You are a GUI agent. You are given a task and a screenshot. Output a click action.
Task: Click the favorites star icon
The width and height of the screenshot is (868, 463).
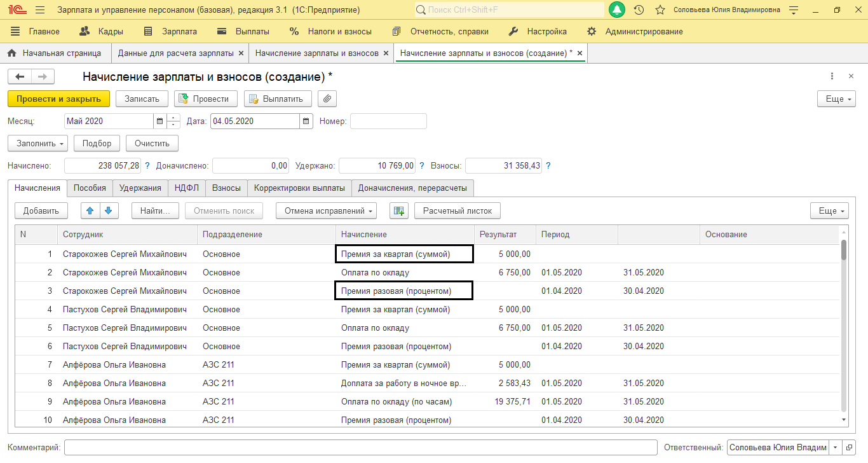click(660, 10)
